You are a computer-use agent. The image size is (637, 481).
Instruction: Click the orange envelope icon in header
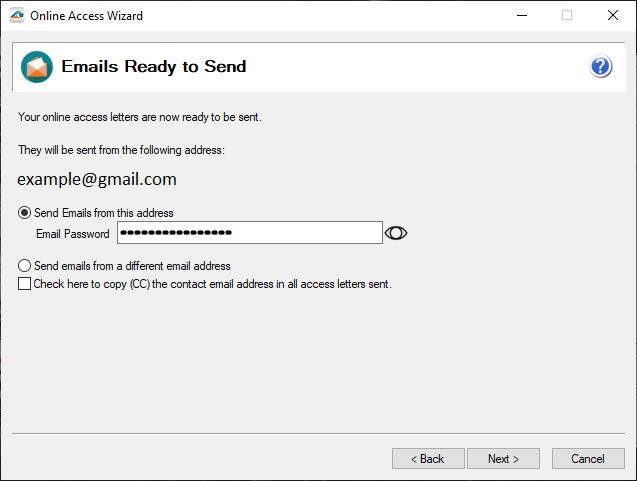pos(37,67)
